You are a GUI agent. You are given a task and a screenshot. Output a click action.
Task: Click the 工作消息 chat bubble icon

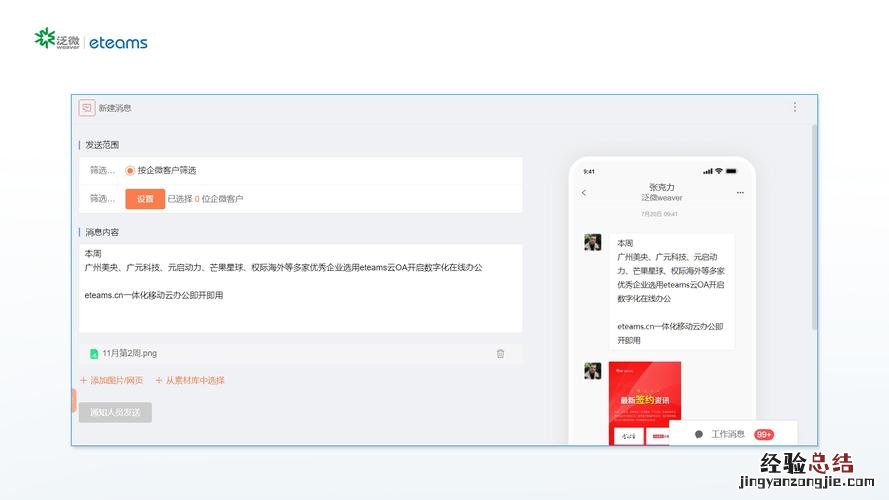coord(698,434)
